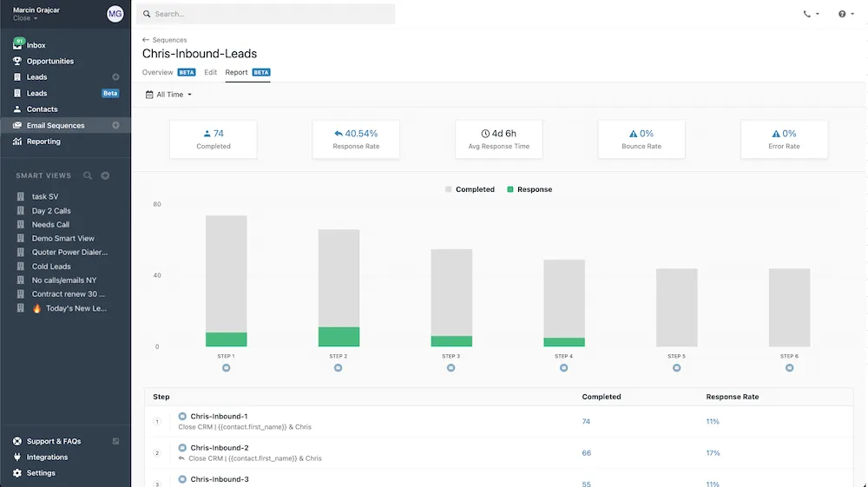868x487 pixels.
Task: Open the help question mark menu
Action: [842, 14]
